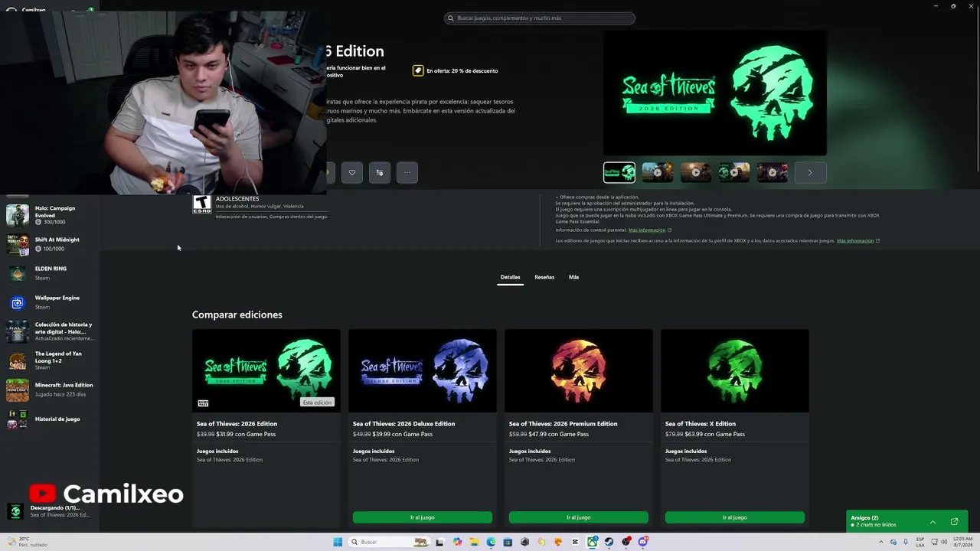Screen dimensions: 980x551
Task: Select the Sea of Thieves logo thumbnail
Action: point(619,172)
